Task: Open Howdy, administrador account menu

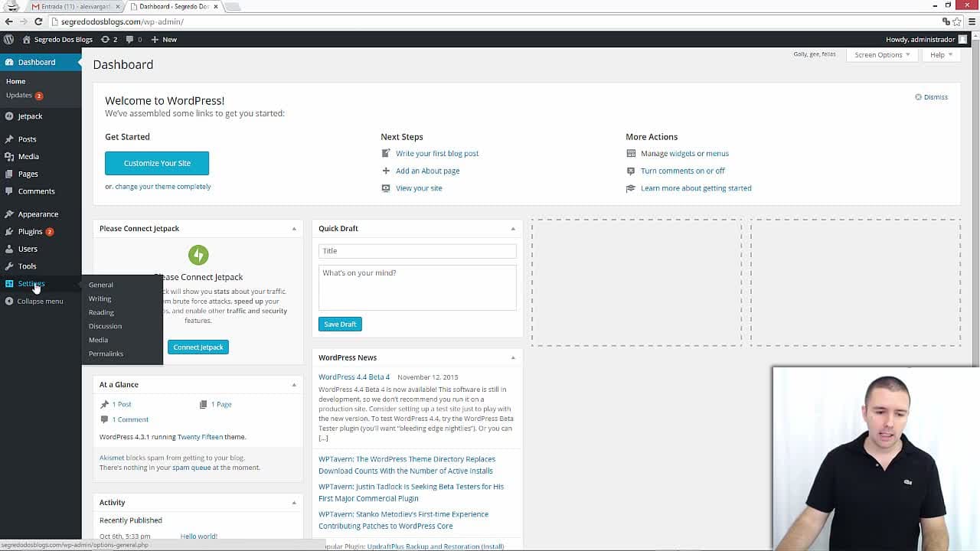Action: 920,39
